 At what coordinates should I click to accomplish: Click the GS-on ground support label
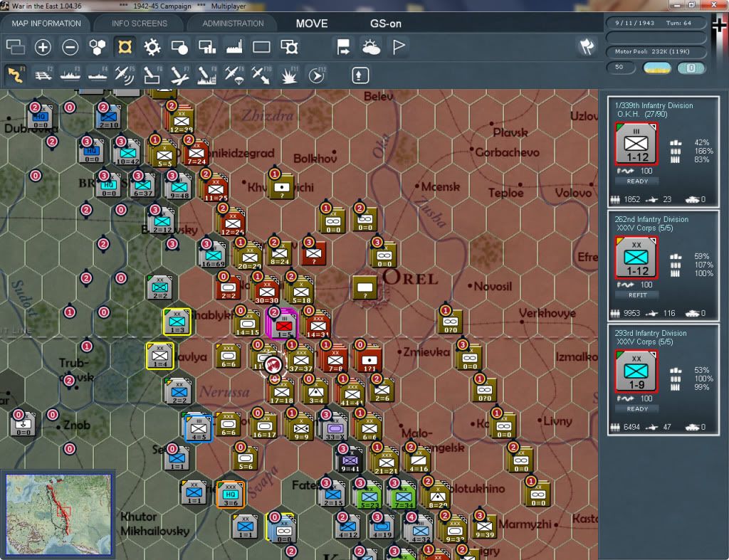click(x=385, y=23)
